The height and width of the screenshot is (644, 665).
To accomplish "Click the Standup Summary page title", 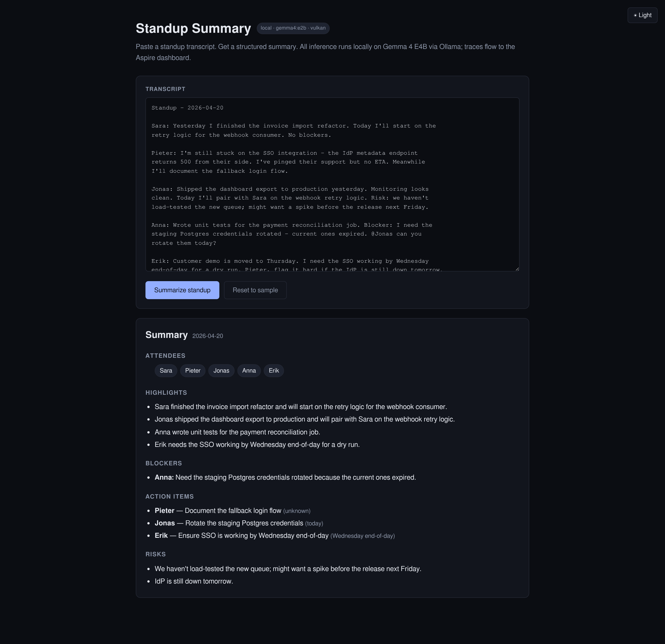I will pos(193,28).
